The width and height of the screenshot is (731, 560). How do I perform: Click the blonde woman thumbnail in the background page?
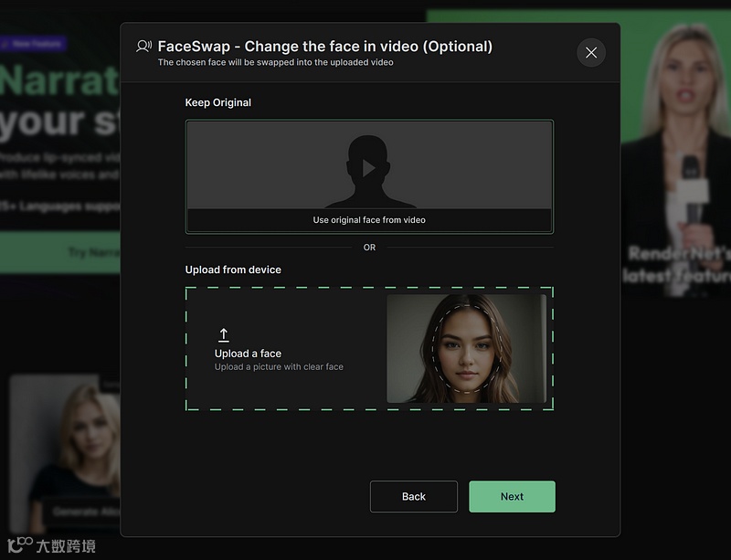tap(65, 452)
